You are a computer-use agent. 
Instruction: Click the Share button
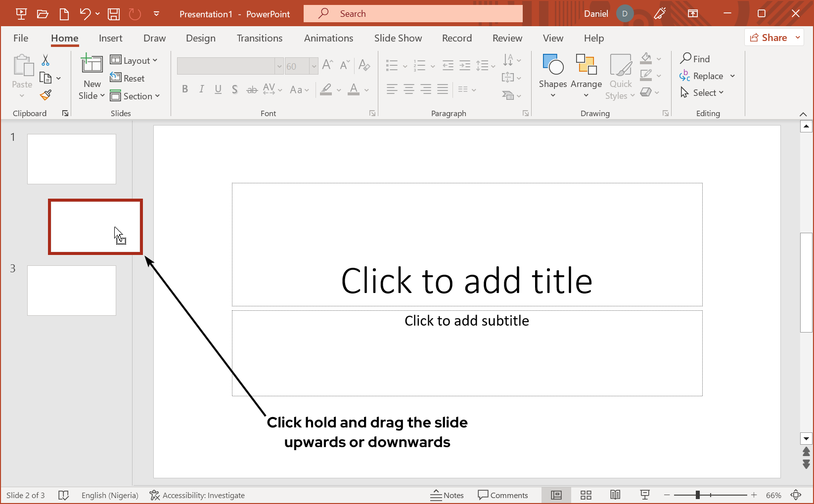[772, 37]
